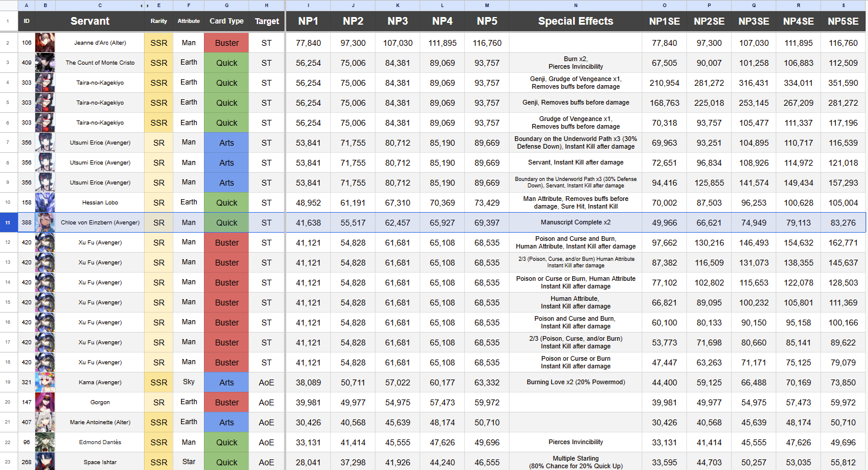The height and width of the screenshot is (470, 868).
Task: Select the Kama (Avenger) portrait image
Action: pos(45,382)
